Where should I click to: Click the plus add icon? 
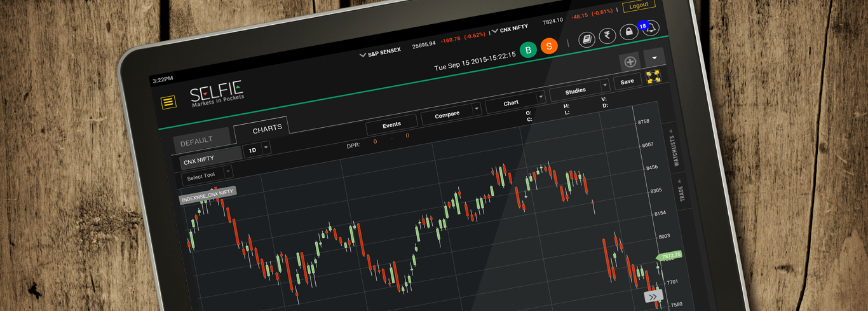coord(630,62)
